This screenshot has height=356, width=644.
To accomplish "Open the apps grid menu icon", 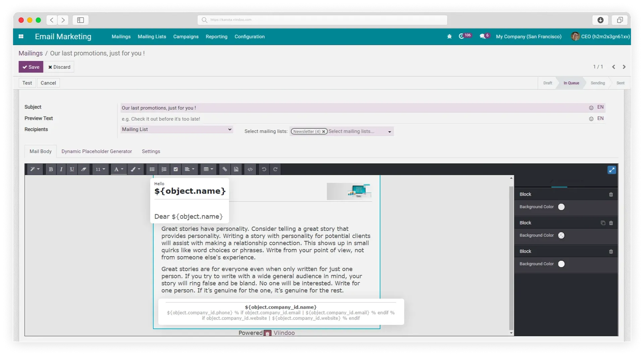I will point(21,37).
